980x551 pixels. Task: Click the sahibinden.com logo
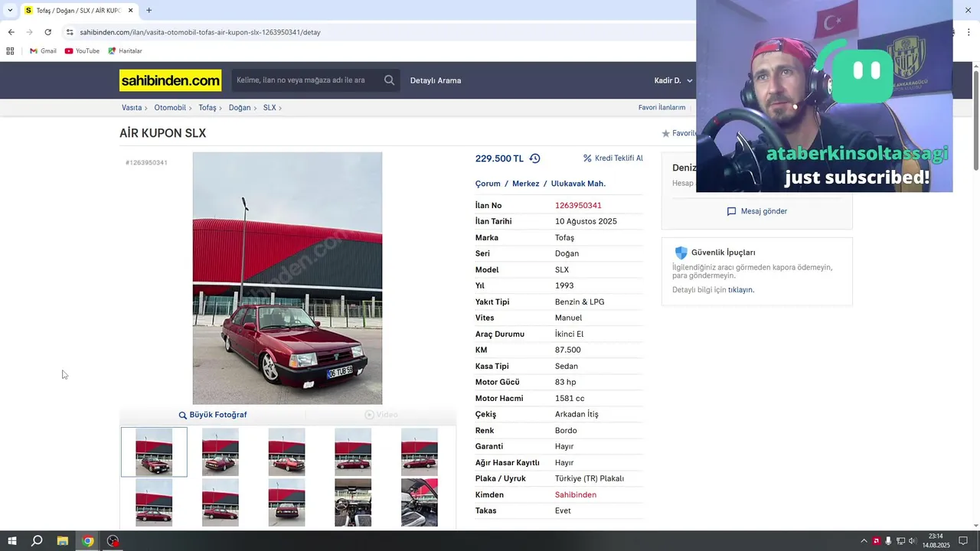tap(170, 80)
